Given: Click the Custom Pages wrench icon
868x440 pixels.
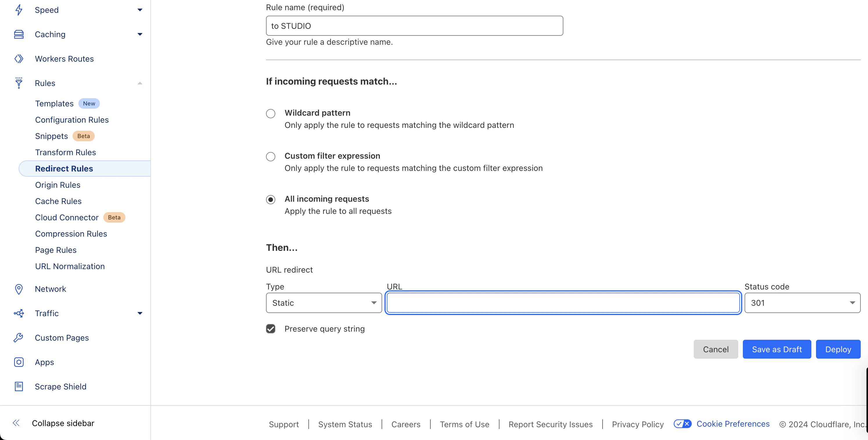Looking at the screenshot, I should point(19,337).
